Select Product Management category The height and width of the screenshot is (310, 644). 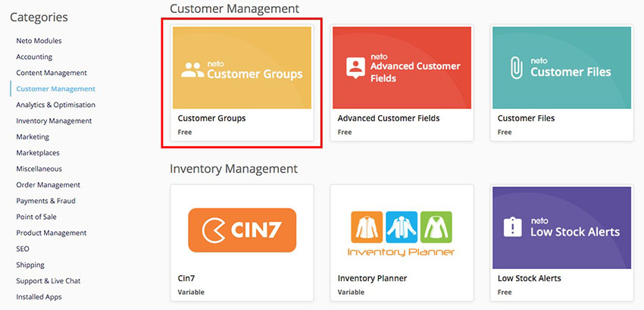tap(52, 233)
